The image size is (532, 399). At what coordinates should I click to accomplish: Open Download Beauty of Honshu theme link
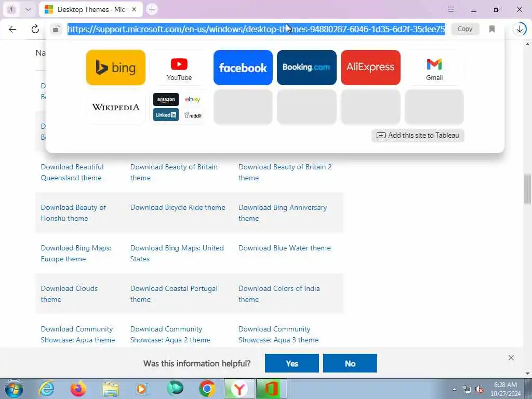(74, 212)
